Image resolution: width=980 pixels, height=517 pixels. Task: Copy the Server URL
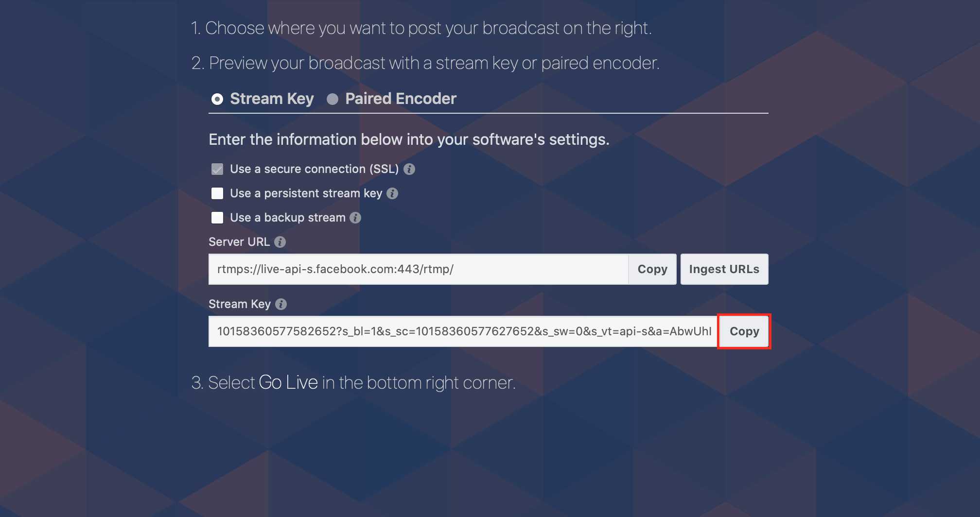point(652,269)
